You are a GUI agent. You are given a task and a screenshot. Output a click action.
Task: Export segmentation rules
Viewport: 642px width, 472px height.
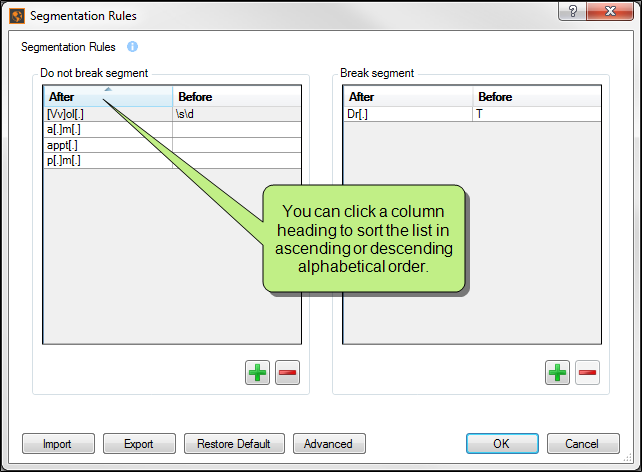139,444
